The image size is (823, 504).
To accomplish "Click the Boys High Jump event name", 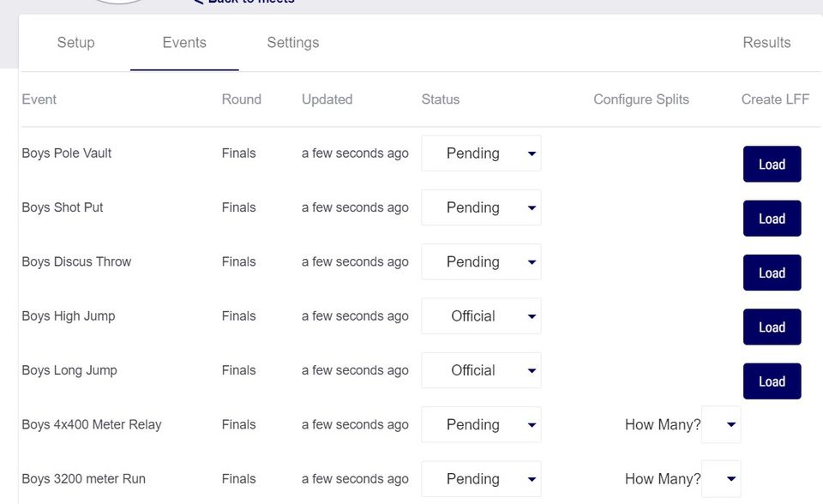I will click(69, 316).
